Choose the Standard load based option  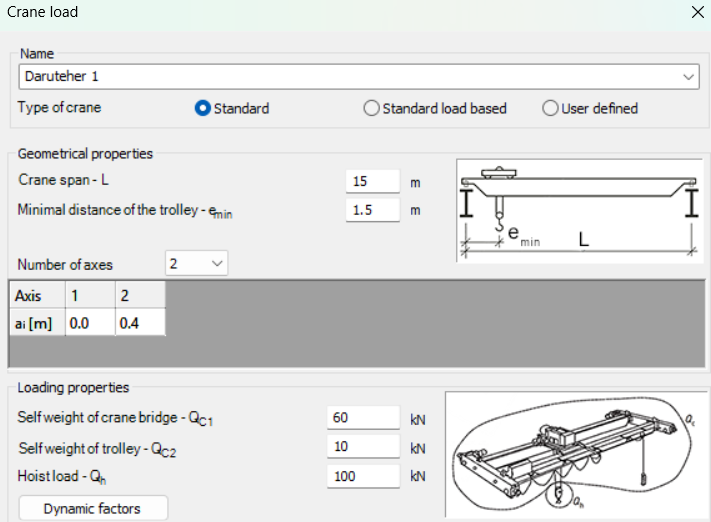pyautogui.click(x=371, y=108)
